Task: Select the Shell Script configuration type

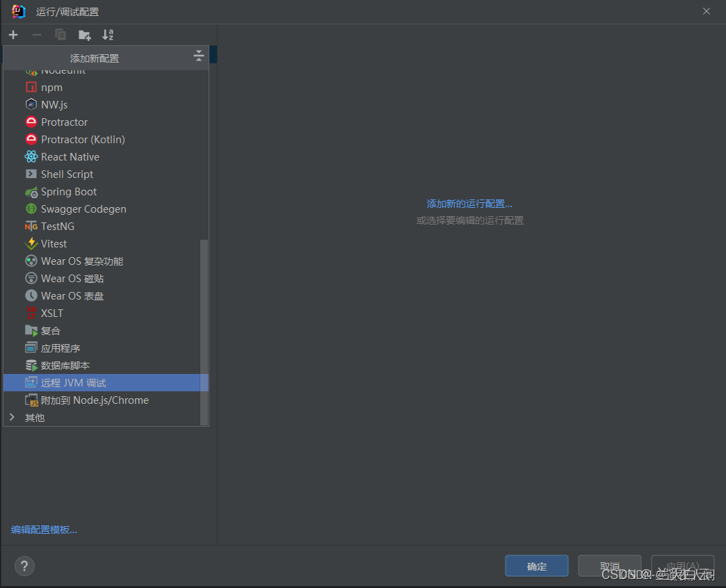Action: click(x=67, y=174)
